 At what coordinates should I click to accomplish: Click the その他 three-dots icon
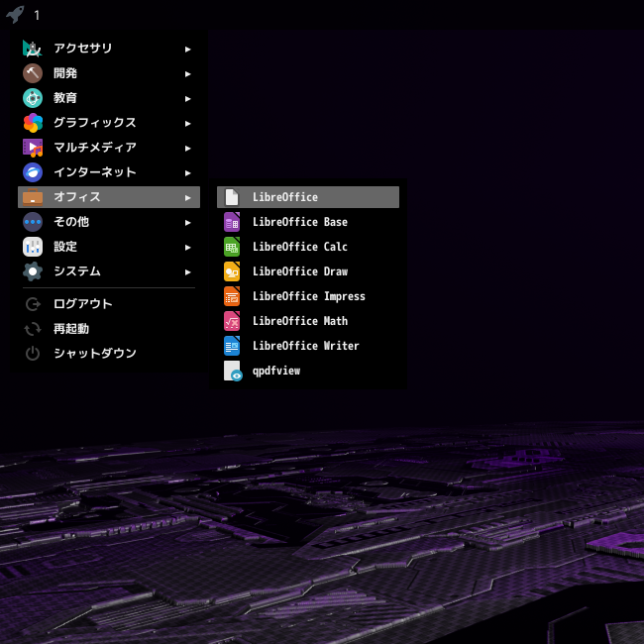coord(33,222)
